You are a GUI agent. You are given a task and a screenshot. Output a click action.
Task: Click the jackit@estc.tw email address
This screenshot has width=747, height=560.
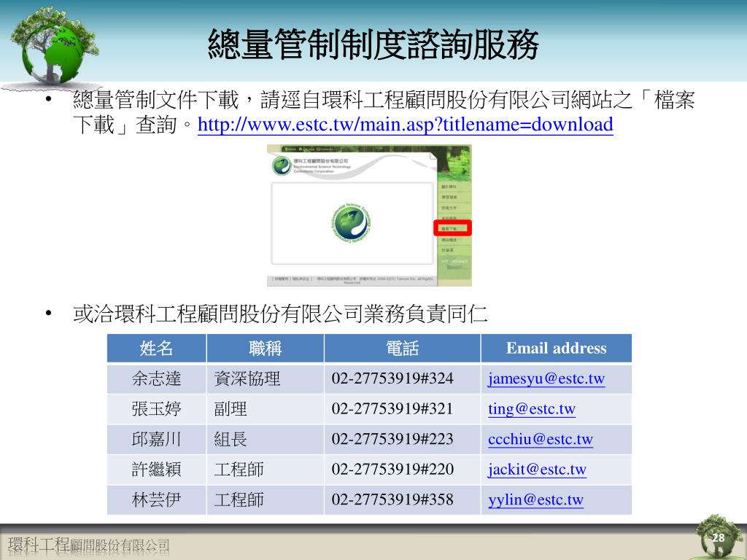(537, 470)
